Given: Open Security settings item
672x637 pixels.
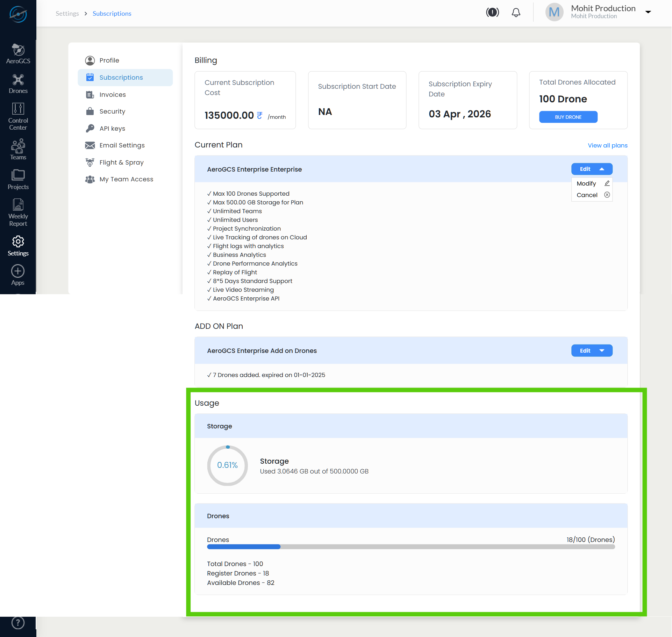Looking at the screenshot, I should coord(125,111).
